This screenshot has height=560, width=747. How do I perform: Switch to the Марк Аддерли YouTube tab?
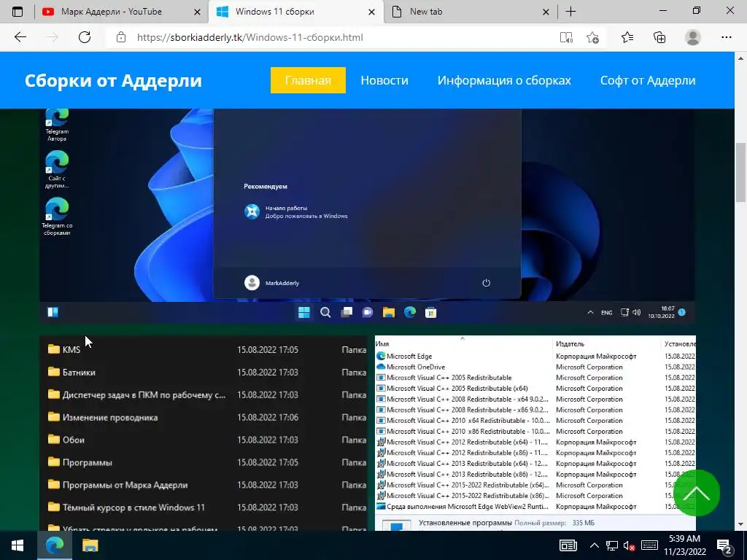tap(122, 12)
